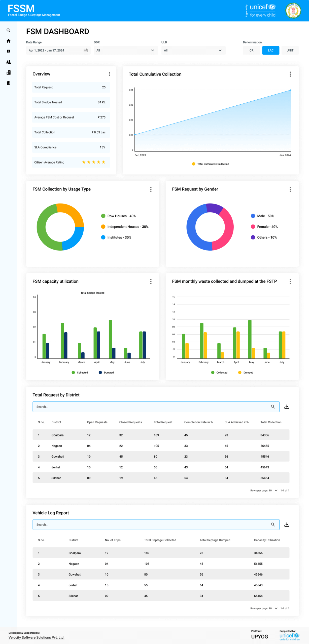
Task: Click Male blue legend swatch
Action: [x=253, y=216]
